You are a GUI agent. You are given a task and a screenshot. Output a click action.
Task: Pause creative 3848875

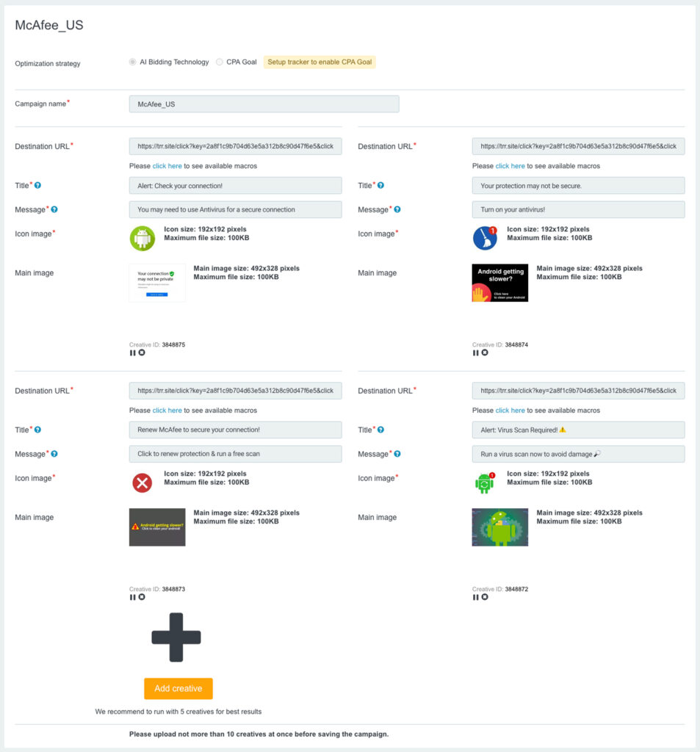(x=132, y=352)
